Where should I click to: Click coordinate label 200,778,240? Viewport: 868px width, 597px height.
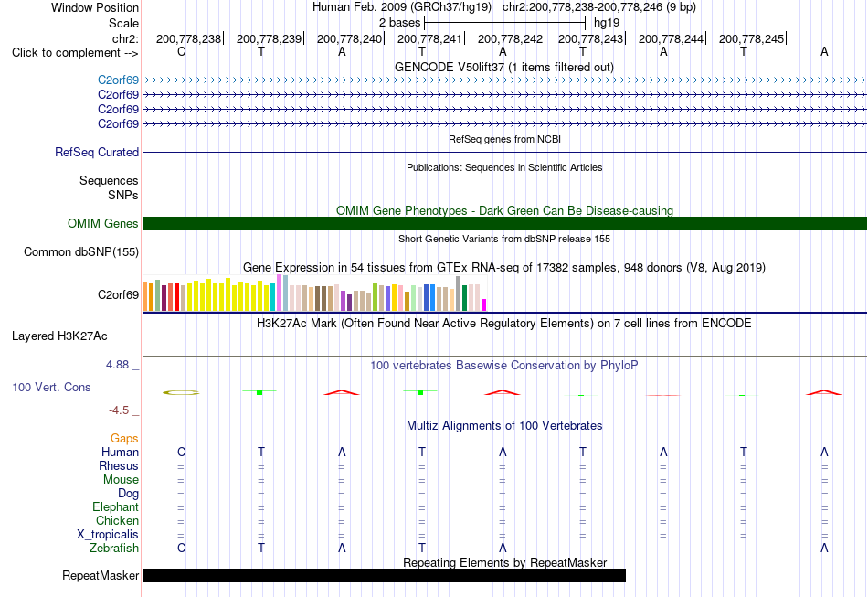[349, 38]
